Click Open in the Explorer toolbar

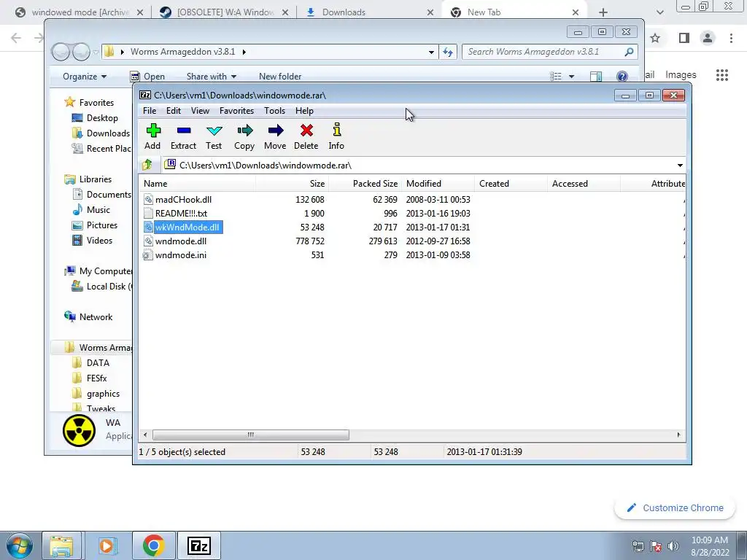point(147,76)
